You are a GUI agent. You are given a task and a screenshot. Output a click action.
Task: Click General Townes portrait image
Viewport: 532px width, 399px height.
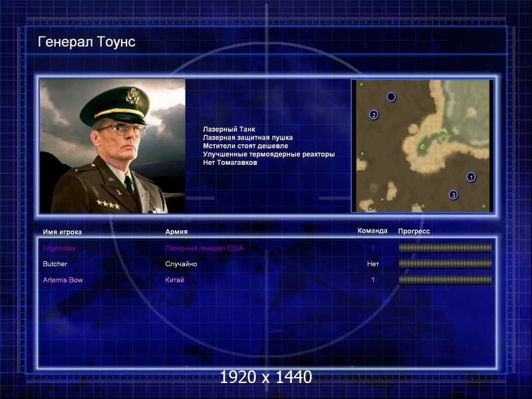112,146
